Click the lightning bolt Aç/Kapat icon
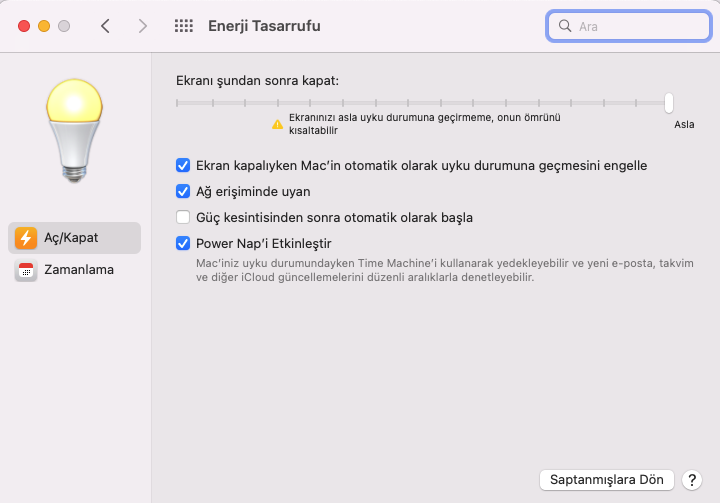Screen dimensions: 720x503 26,238
